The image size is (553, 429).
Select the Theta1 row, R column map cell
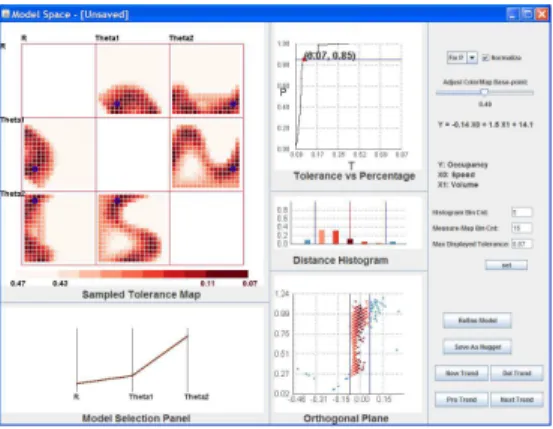pos(59,155)
